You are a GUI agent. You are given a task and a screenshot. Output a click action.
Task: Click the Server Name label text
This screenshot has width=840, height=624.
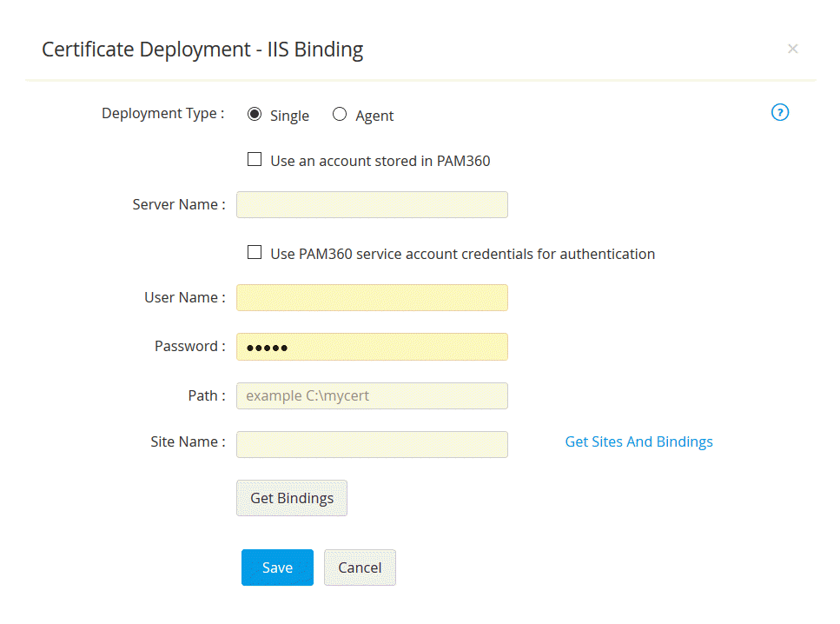(178, 205)
